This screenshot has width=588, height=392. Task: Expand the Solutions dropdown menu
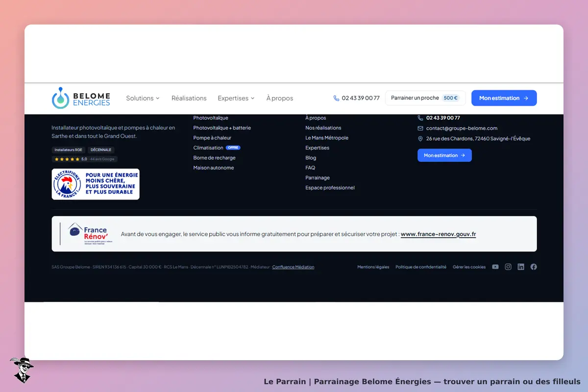click(x=143, y=98)
